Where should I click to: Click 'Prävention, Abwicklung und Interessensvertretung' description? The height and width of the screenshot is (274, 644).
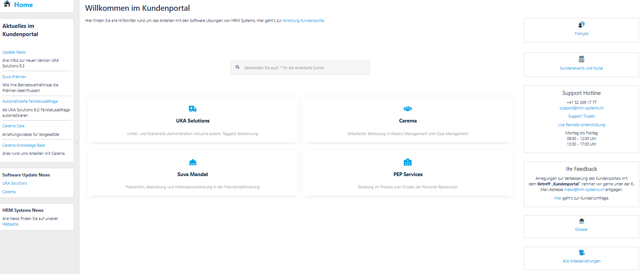193,187
